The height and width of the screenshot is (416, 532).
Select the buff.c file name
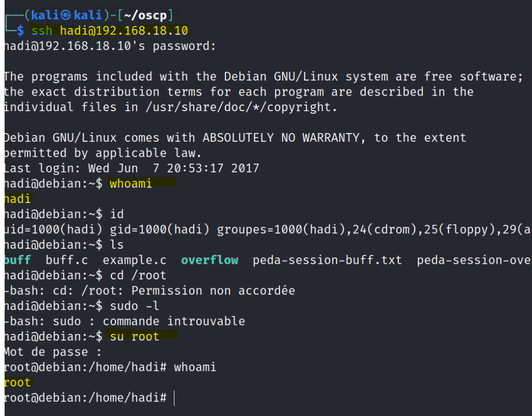coord(67,260)
